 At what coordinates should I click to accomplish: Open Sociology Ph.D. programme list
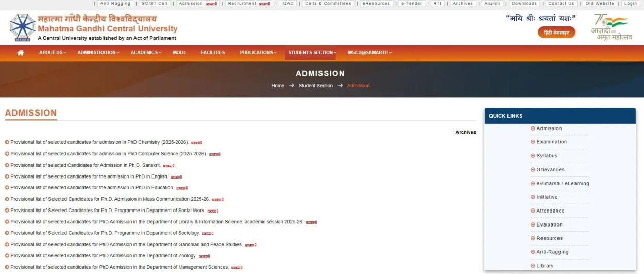click(105, 233)
